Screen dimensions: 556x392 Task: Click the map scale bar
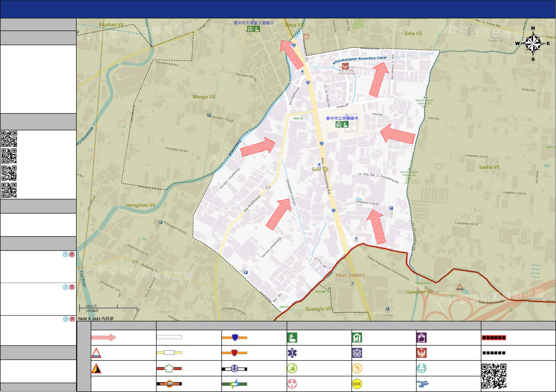pos(109,308)
